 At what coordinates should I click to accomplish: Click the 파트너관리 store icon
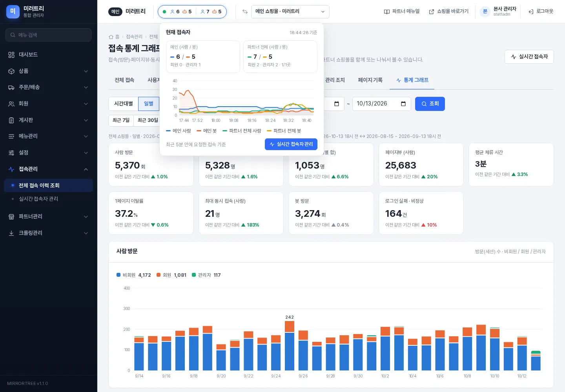click(x=11, y=217)
